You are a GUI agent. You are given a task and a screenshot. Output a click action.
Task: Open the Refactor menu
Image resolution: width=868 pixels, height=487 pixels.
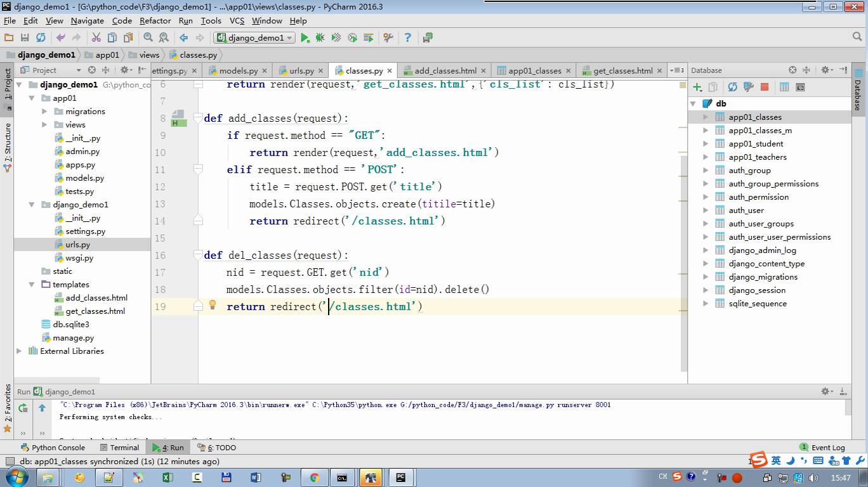pos(155,20)
